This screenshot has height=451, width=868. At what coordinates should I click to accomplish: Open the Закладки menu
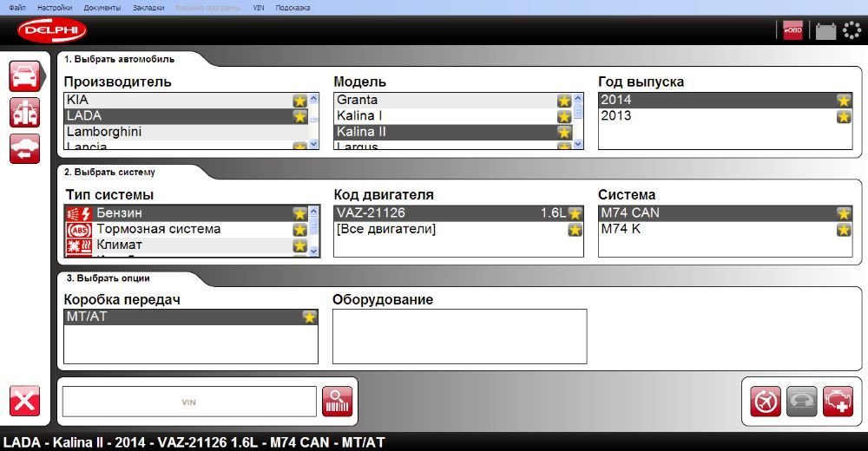pos(148,8)
